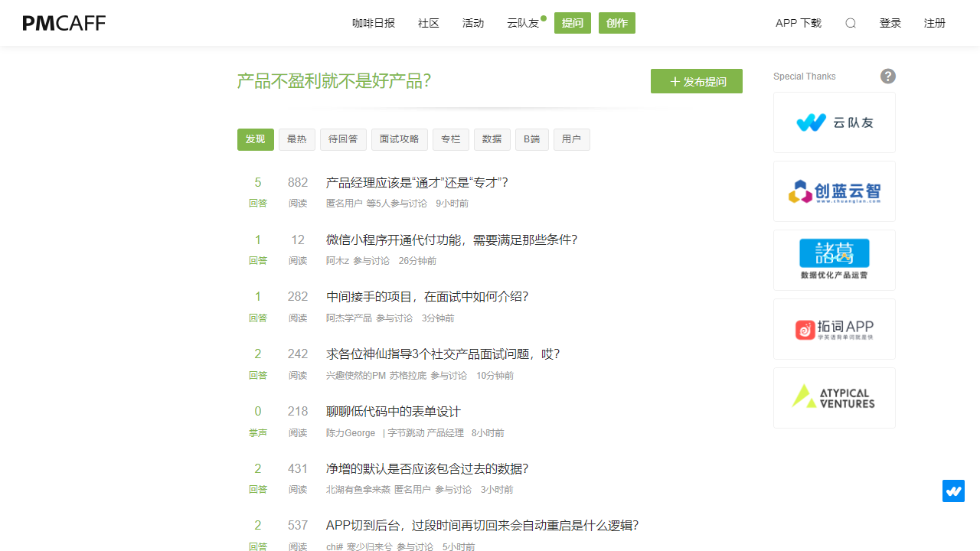
Task: Open the 拓词APP sponsor card
Action: pyautogui.click(x=835, y=329)
